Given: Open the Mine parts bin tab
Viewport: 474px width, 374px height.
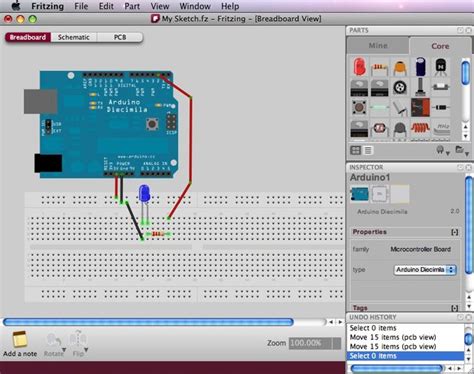Looking at the screenshot, I should pos(378,45).
